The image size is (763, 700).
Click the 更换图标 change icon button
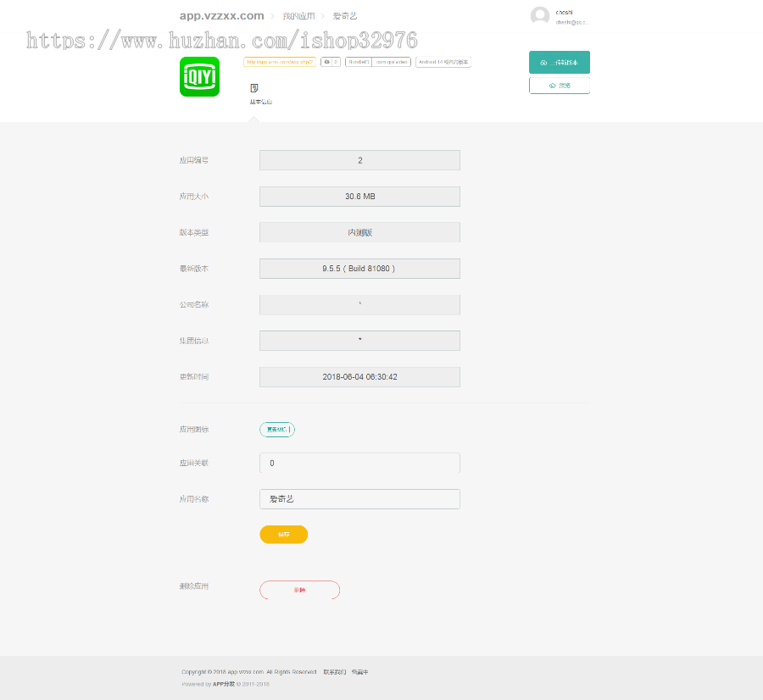(x=277, y=430)
